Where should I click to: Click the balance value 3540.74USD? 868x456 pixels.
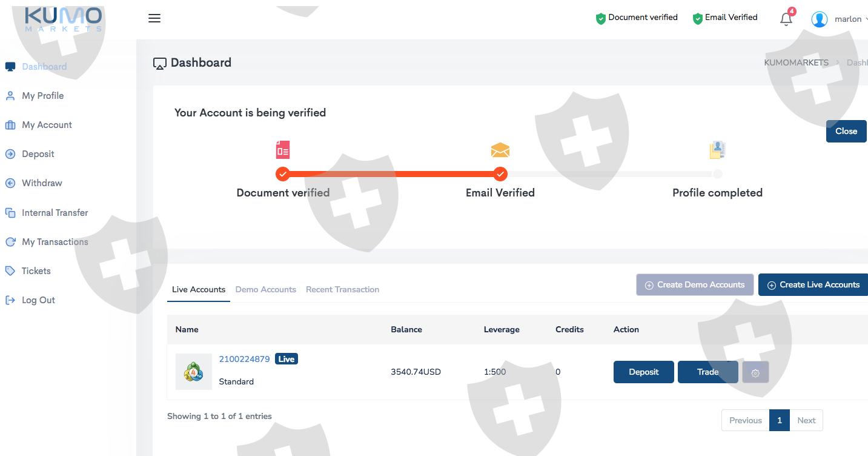[416, 372]
